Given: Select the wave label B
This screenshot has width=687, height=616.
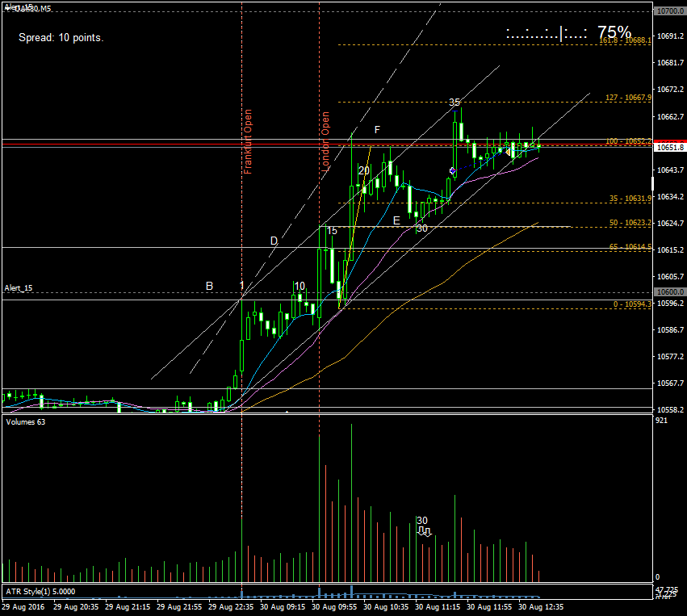Looking at the screenshot, I should click(x=209, y=286).
